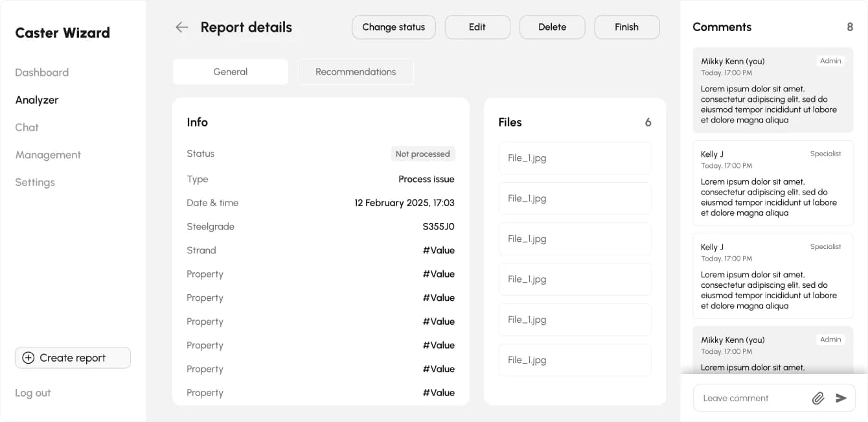Click the Files count number 6
This screenshot has width=868, height=422.
tap(648, 123)
